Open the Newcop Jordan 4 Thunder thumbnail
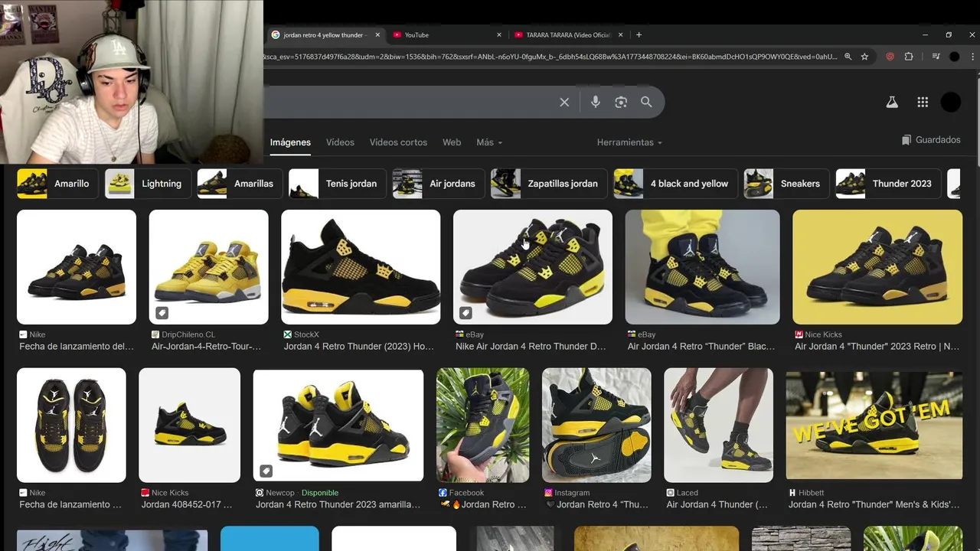Screen dimensions: 980x551 [338, 425]
